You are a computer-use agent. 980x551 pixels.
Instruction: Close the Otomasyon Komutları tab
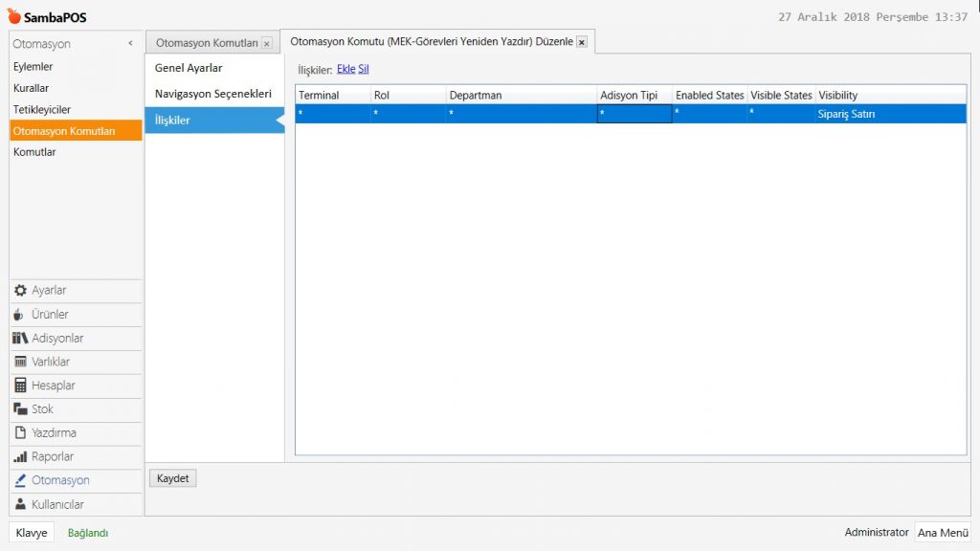click(266, 43)
